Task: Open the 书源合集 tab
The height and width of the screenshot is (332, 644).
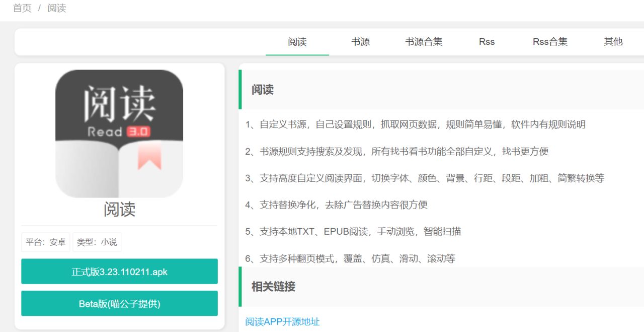Action: [424, 42]
